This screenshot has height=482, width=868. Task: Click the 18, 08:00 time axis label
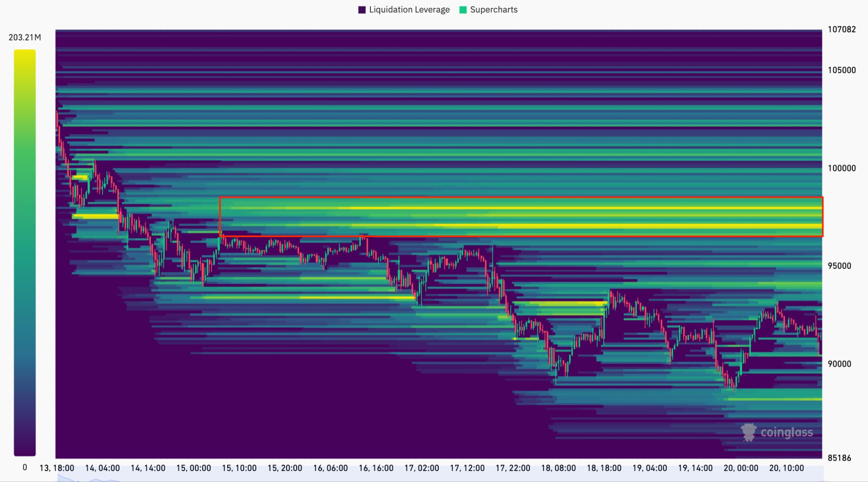(558, 468)
